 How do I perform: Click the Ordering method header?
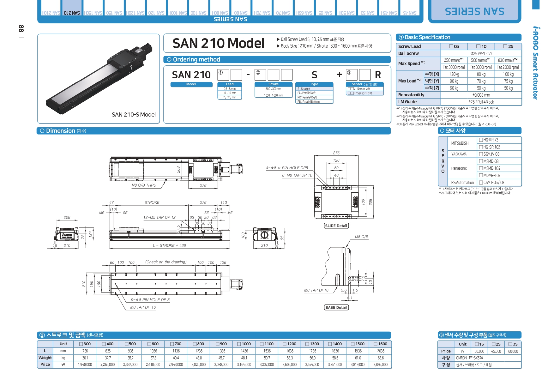(277, 59)
